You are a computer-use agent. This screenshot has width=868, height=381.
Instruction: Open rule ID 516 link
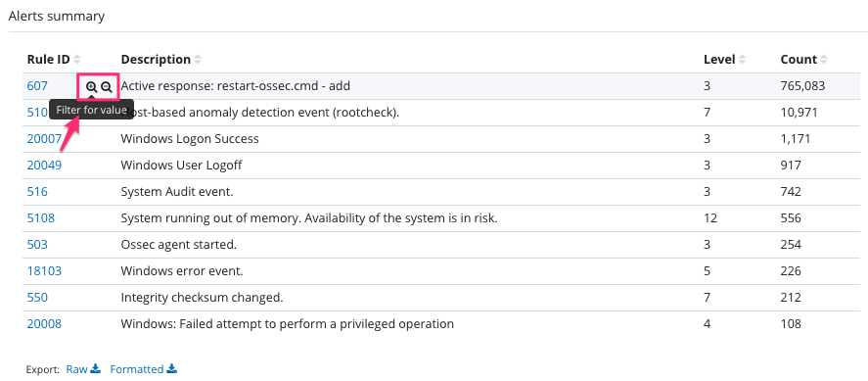pos(37,192)
